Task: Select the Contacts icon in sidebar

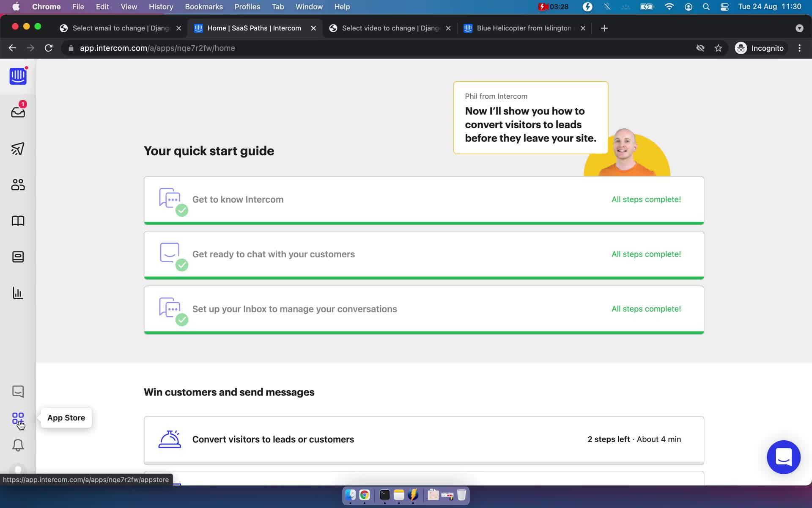Action: point(17,185)
